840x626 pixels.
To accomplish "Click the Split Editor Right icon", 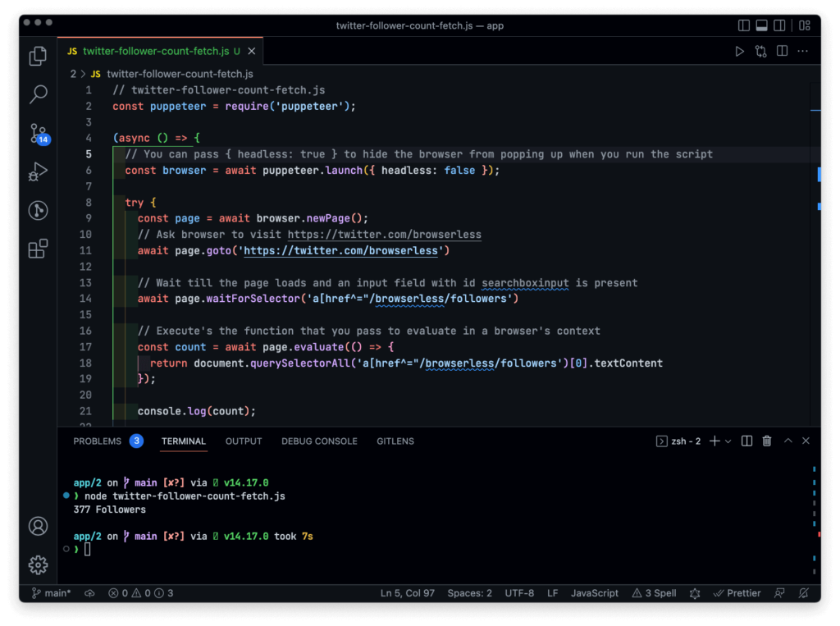I will click(782, 51).
